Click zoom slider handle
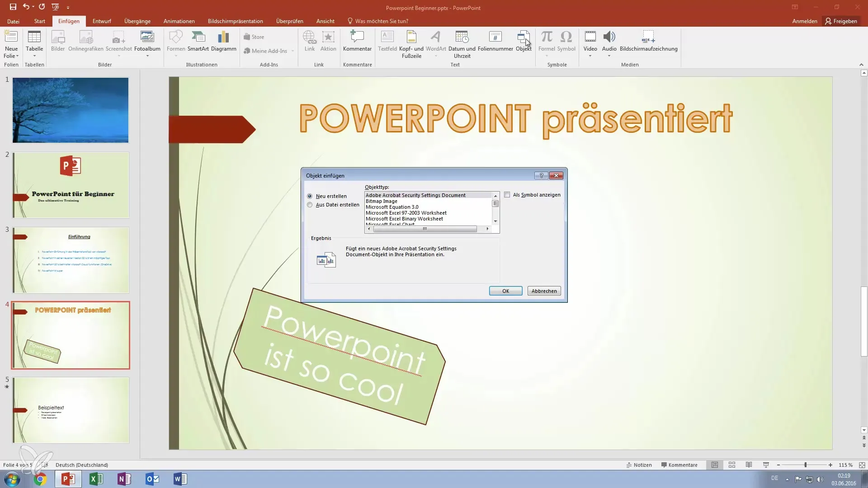 coord(805,465)
